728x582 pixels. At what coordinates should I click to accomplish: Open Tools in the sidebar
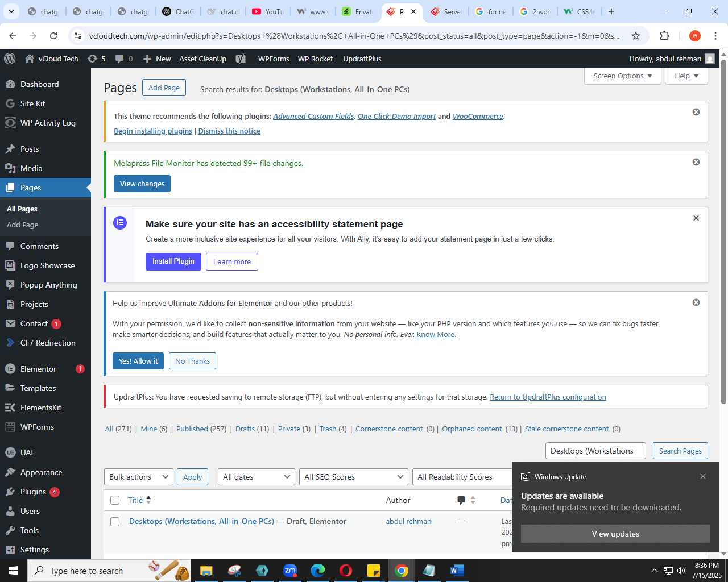coord(30,530)
